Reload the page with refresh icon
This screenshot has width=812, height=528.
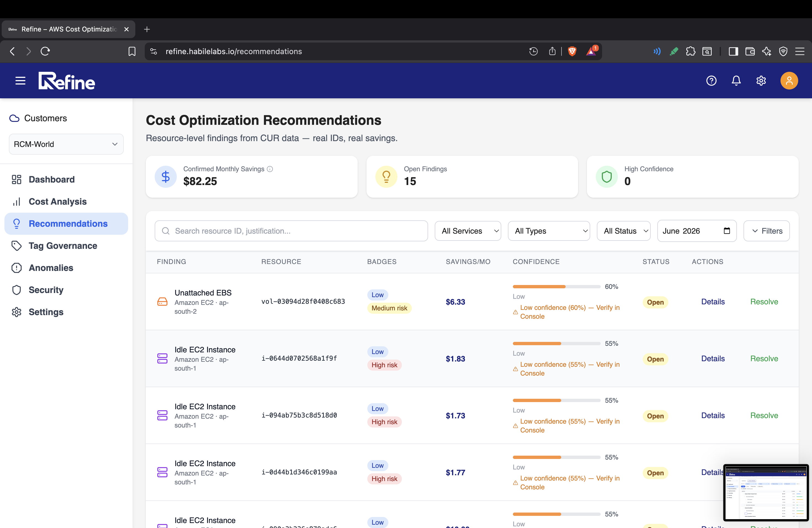click(45, 51)
